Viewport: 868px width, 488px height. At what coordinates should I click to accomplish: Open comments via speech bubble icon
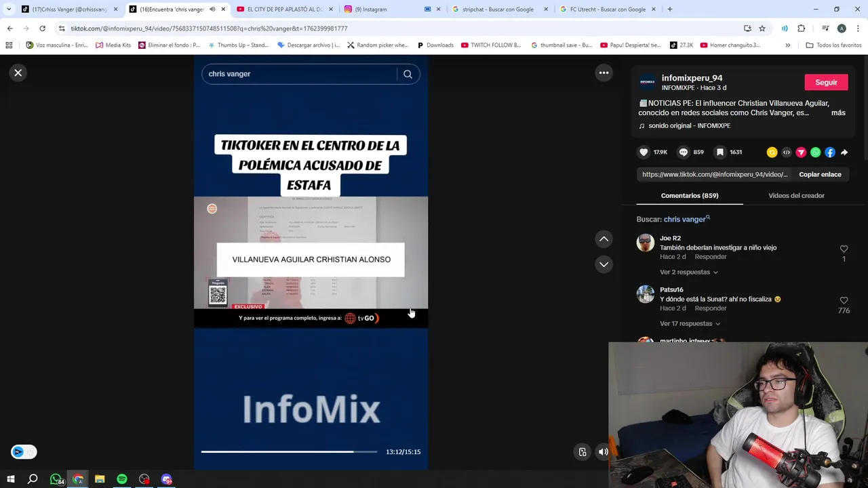pyautogui.click(x=684, y=152)
